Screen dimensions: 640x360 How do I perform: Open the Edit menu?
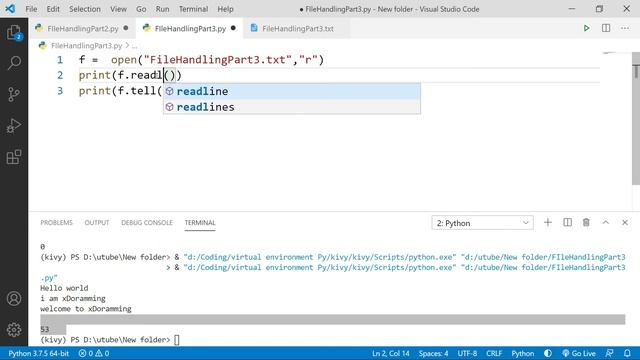pos(53,9)
